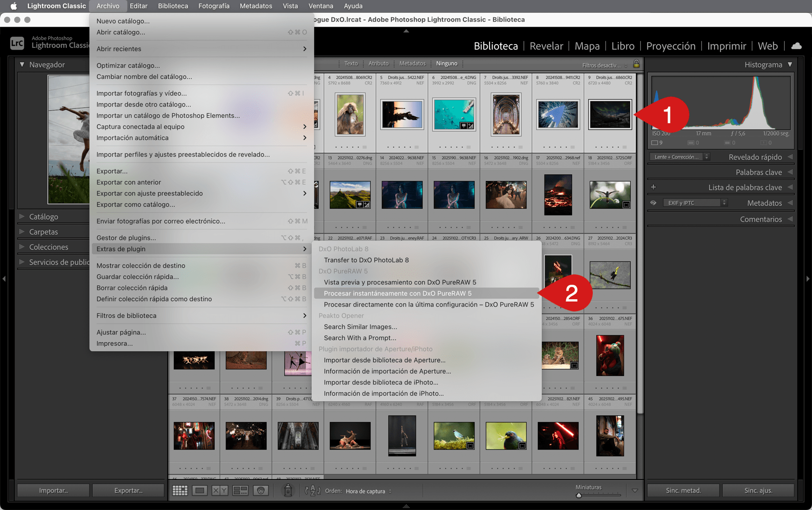
Task: Expand the Catálogo panel
Action: [22, 217]
